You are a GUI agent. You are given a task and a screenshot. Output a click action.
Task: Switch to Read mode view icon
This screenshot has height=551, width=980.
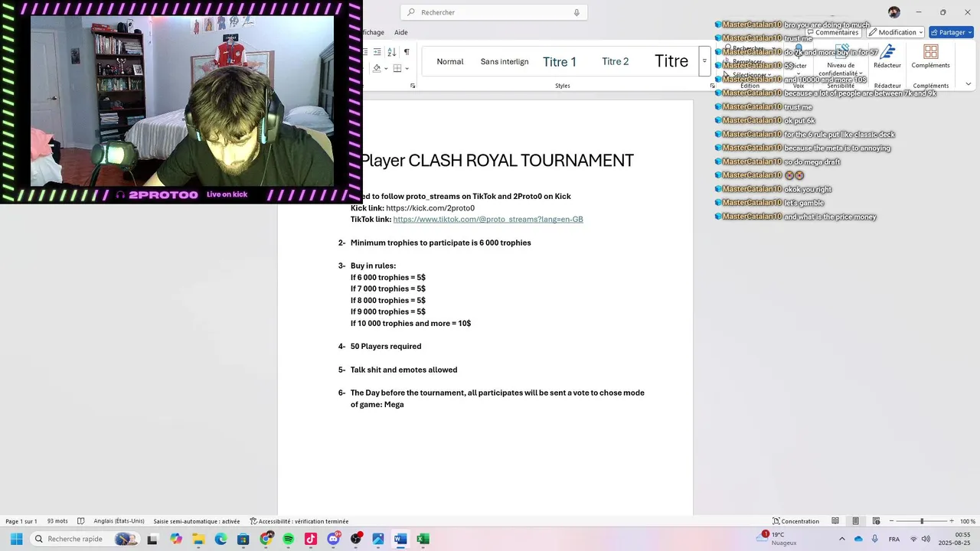click(x=835, y=521)
